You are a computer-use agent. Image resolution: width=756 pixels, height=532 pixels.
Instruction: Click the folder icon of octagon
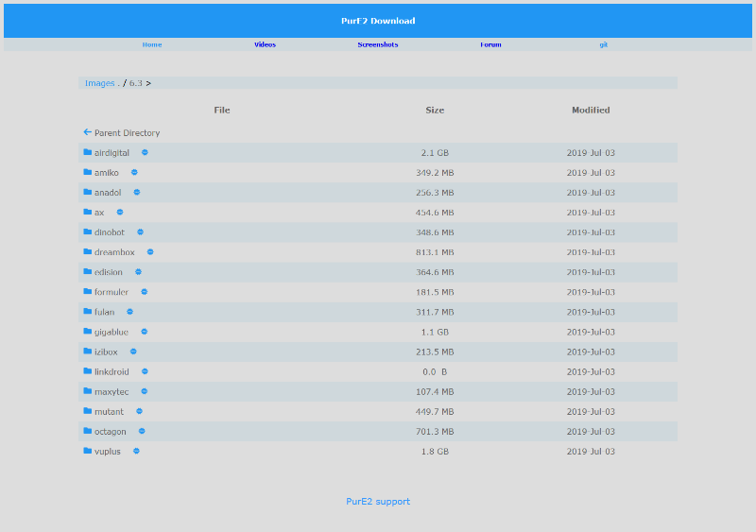coord(87,431)
